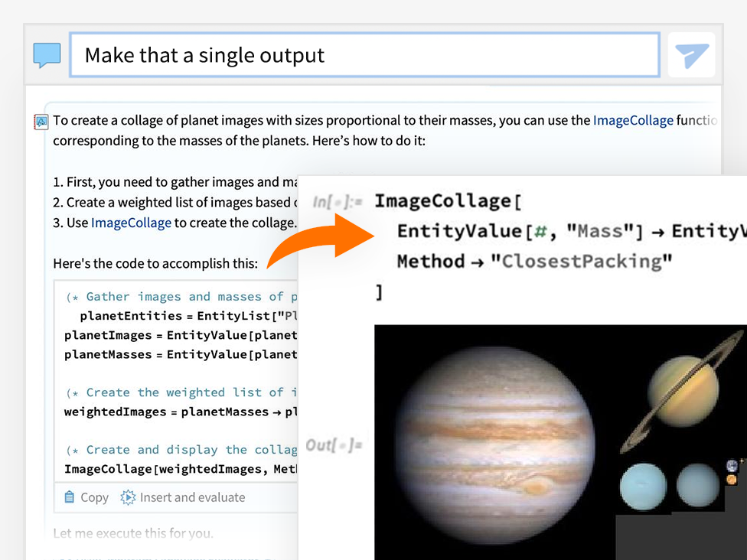Click the tiny Earth image in the collage
The width and height of the screenshot is (747, 560).
tap(732, 465)
